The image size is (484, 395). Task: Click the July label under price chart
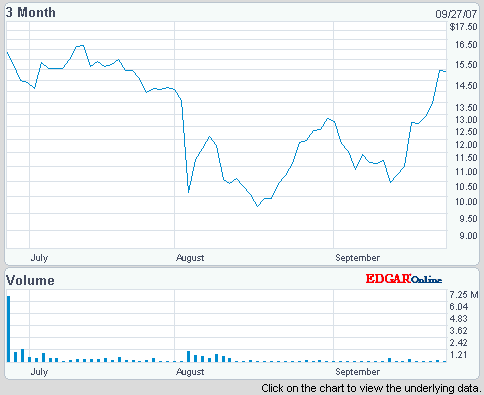tap(39, 258)
